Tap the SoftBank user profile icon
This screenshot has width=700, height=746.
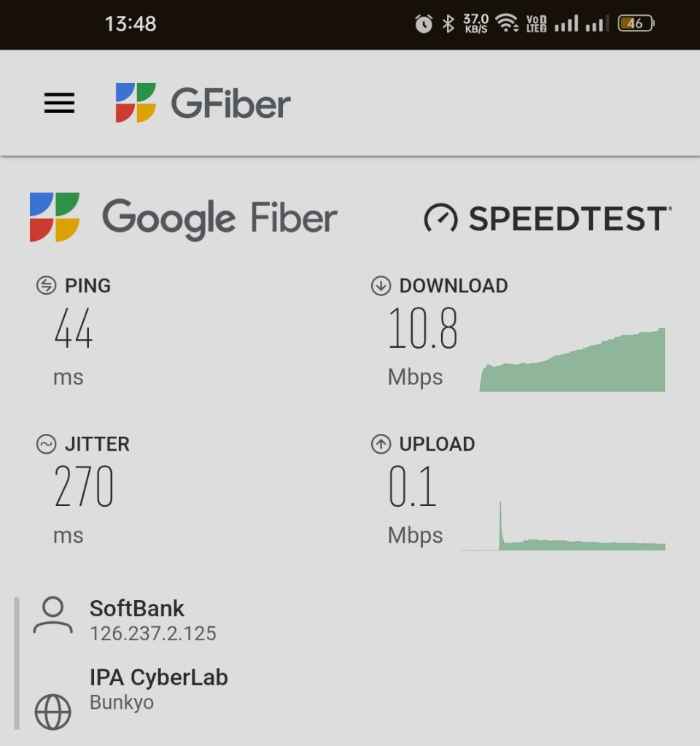pos(52,615)
